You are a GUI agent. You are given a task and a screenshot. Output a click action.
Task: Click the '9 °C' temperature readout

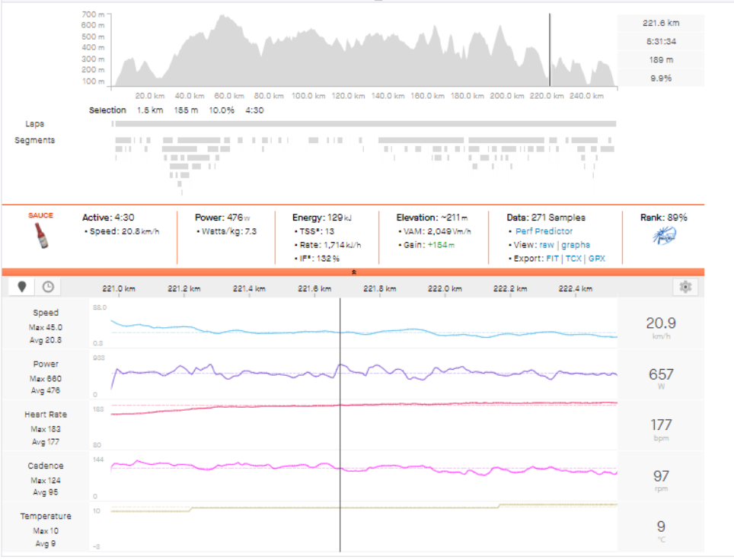(x=661, y=530)
